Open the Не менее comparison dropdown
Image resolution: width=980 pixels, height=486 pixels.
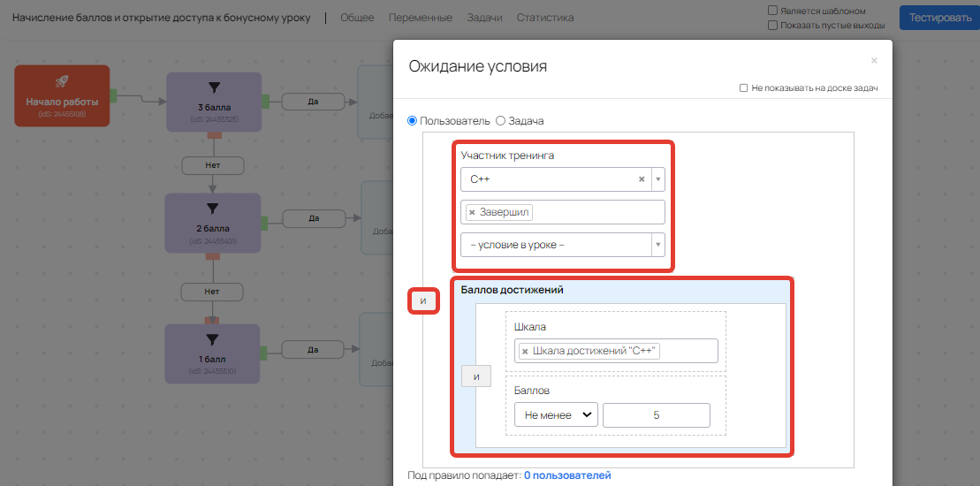pyautogui.click(x=556, y=415)
